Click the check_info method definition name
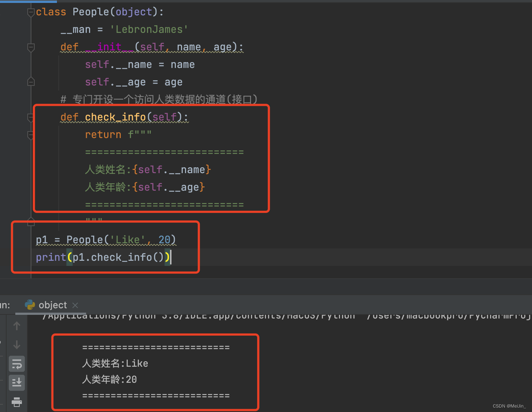532x412 pixels. point(115,117)
